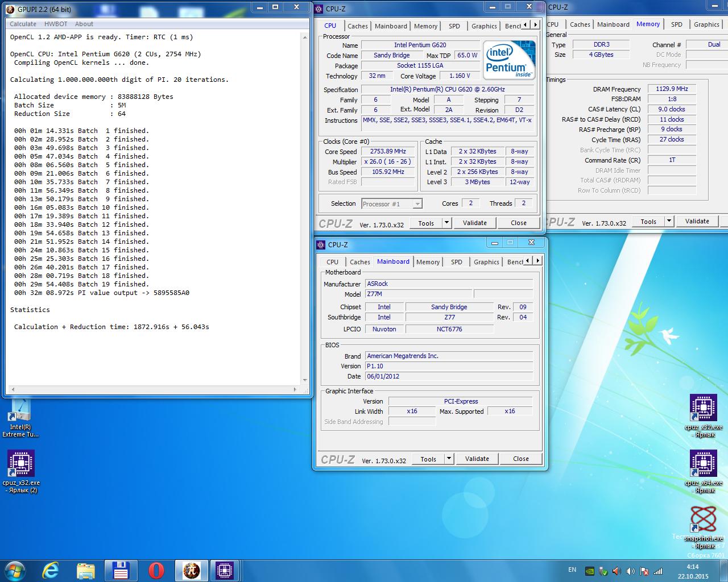Click the floppy disk taskbar icon
This screenshot has height=582, width=728.
[x=121, y=570]
